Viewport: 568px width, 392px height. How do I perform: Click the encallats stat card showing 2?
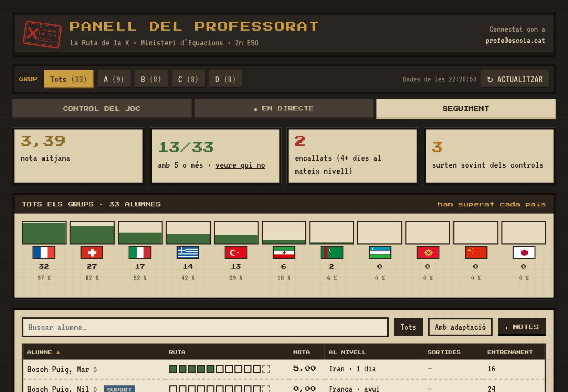coord(352,156)
